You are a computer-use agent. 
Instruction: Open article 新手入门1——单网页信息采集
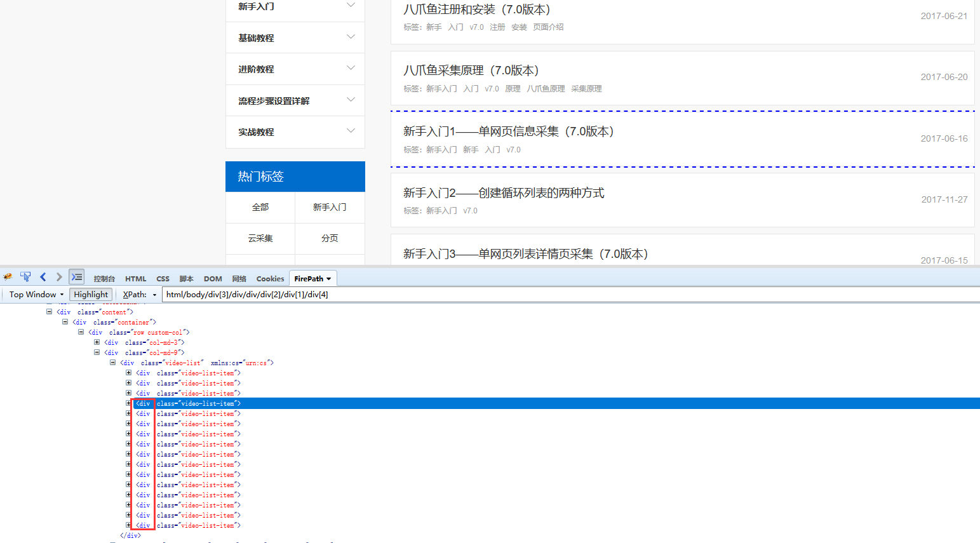[509, 131]
